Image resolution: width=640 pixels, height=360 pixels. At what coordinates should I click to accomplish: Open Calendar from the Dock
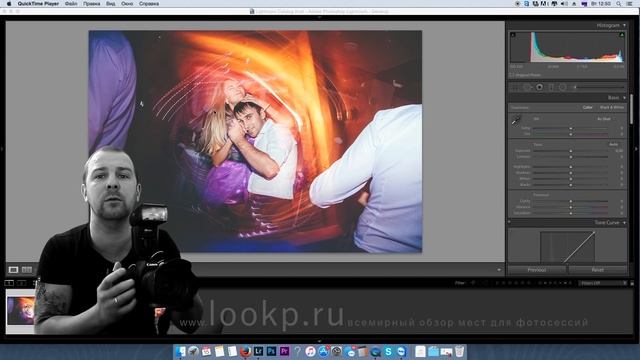[207, 351]
